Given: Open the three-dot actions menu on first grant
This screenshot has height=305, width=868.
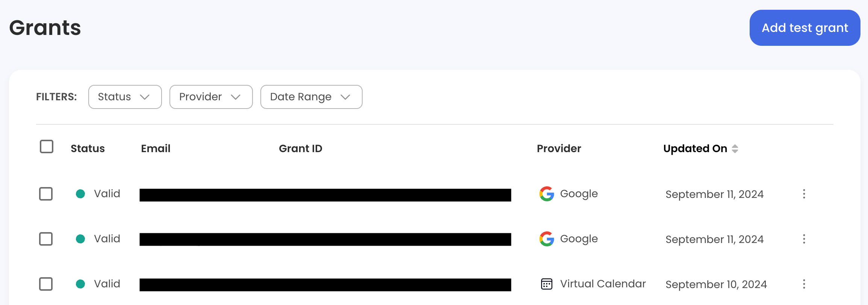Looking at the screenshot, I should [804, 194].
